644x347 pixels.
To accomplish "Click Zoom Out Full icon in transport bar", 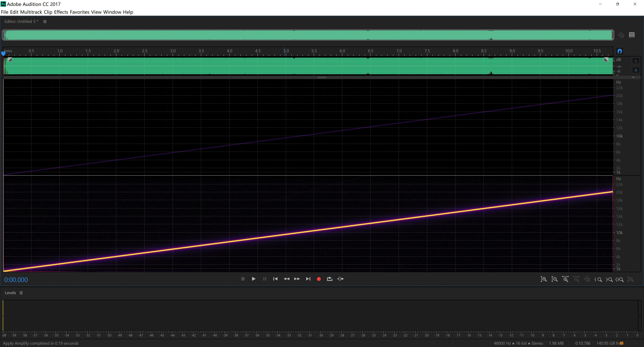I will pyautogui.click(x=587, y=279).
